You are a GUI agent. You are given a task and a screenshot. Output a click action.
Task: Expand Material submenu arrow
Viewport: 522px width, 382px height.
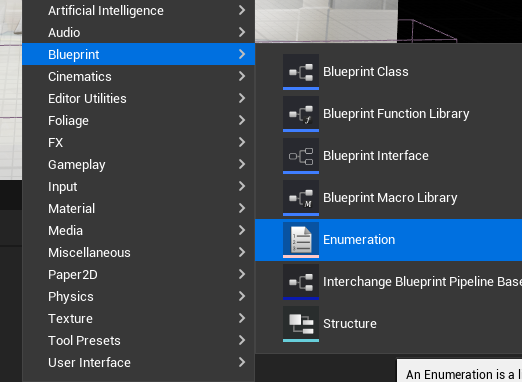tap(242, 208)
